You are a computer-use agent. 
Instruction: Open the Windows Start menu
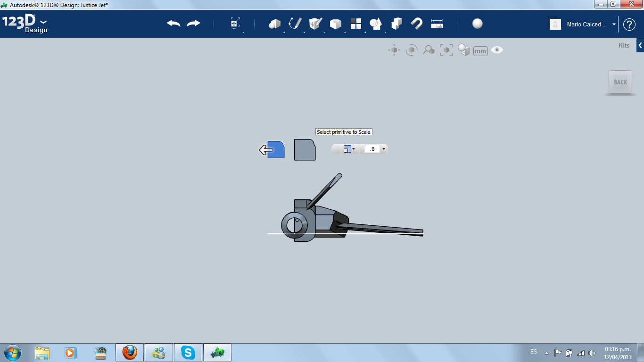point(13,353)
